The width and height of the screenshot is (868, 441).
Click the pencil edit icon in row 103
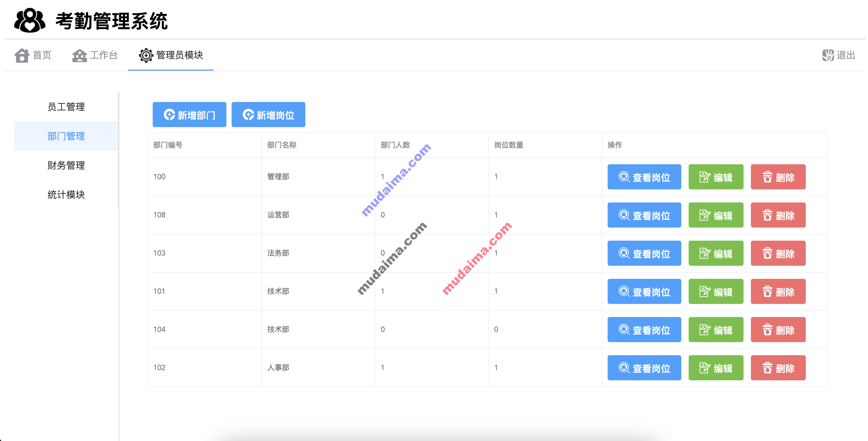705,253
